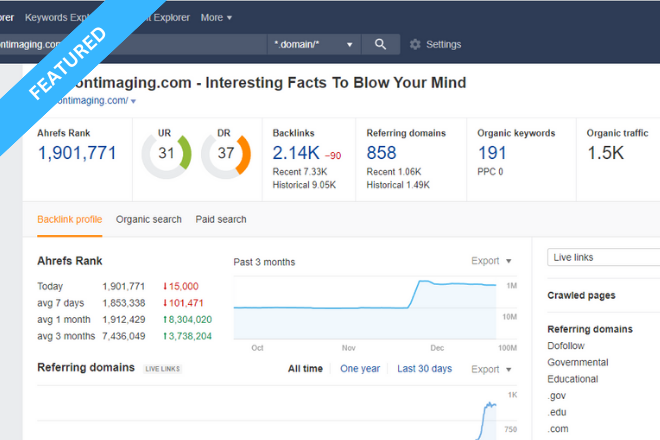Open the *.domain/* mode dropdown
The image size is (660, 440).
(x=313, y=45)
